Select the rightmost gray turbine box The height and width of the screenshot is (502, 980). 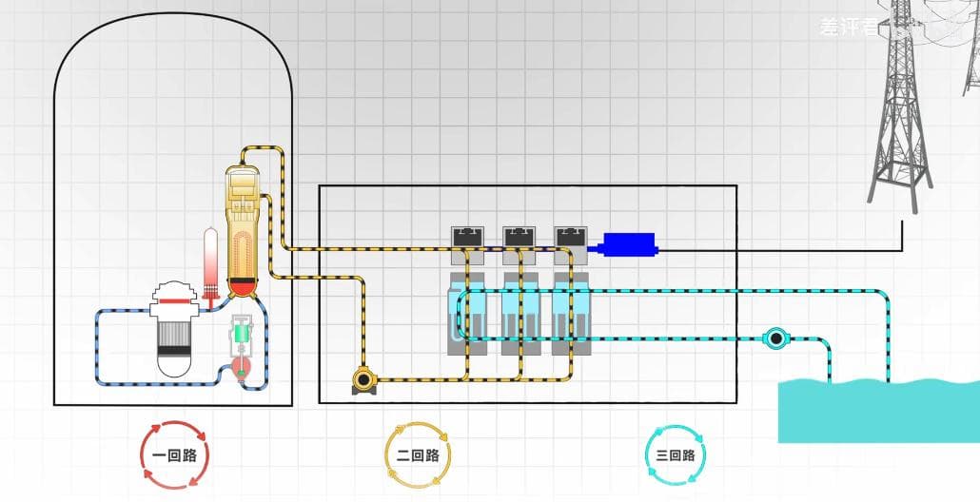(x=571, y=238)
